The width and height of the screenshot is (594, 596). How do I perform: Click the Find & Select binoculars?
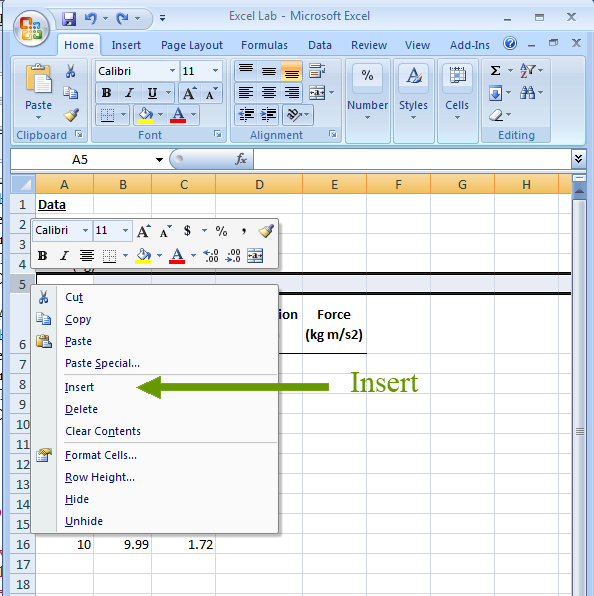pyautogui.click(x=527, y=93)
